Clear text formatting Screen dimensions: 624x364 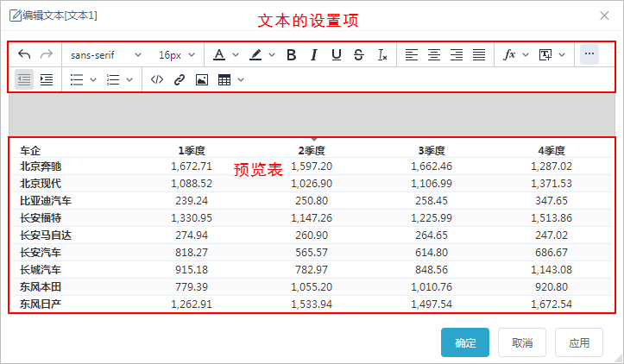pyautogui.click(x=382, y=54)
